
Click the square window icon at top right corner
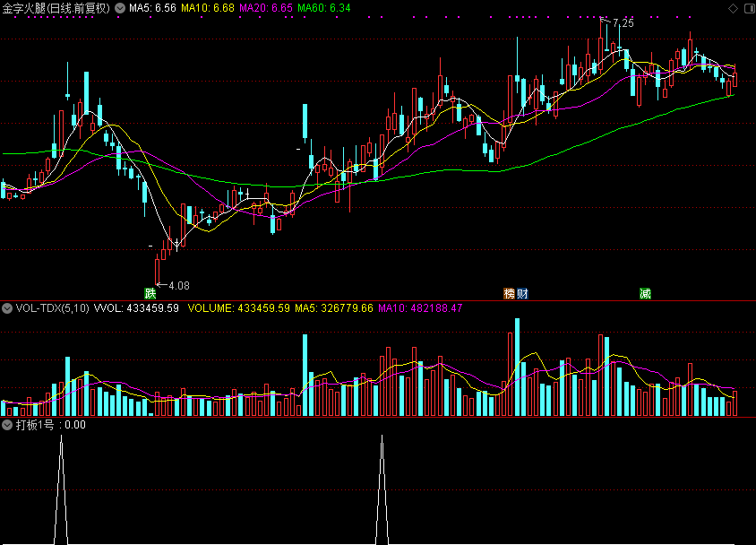point(751,8)
